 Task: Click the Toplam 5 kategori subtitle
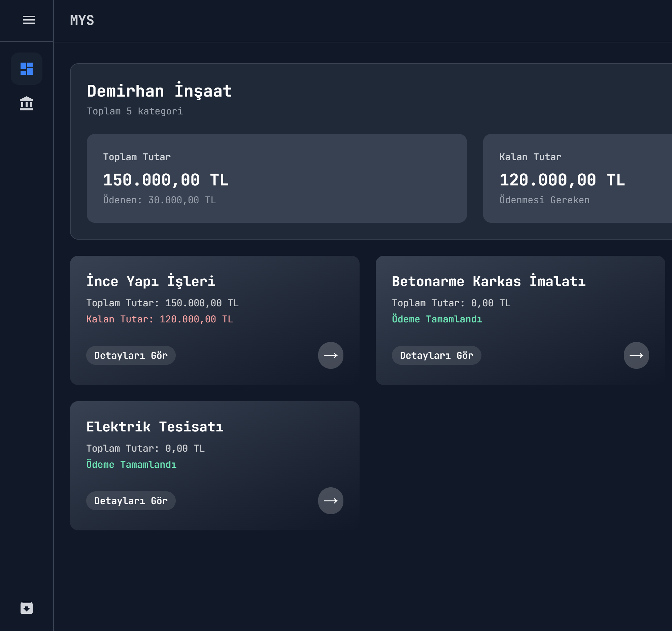(x=135, y=111)
